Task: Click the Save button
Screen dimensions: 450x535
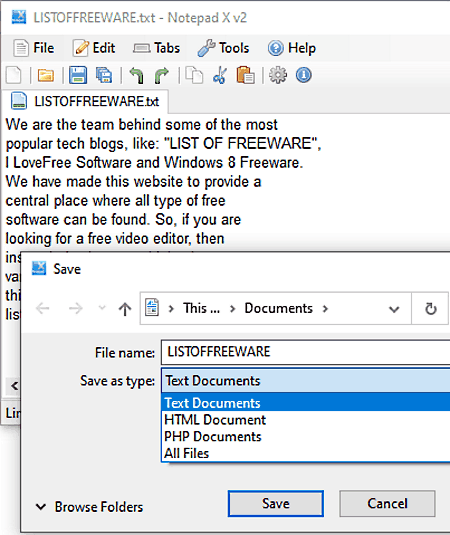Action: 276,504
